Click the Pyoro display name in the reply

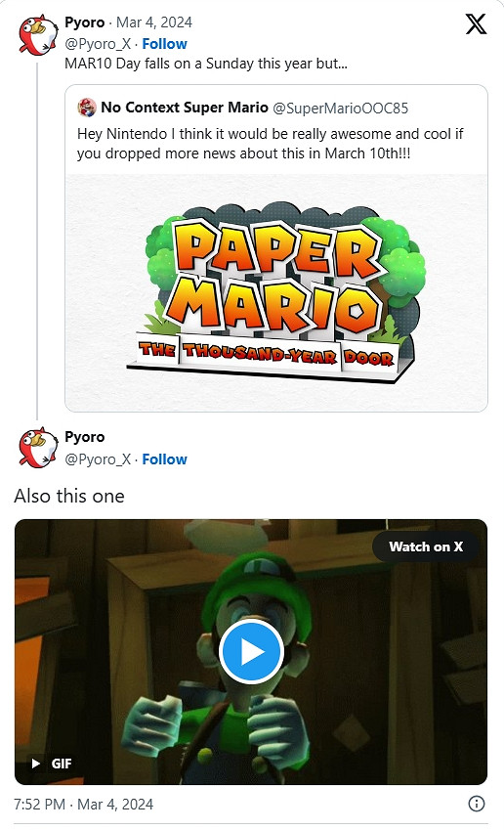(x=85, y=437)
